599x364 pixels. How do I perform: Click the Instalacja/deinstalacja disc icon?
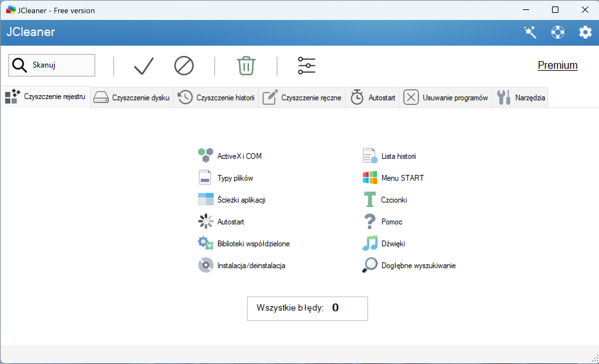click(x=206, y=265)
